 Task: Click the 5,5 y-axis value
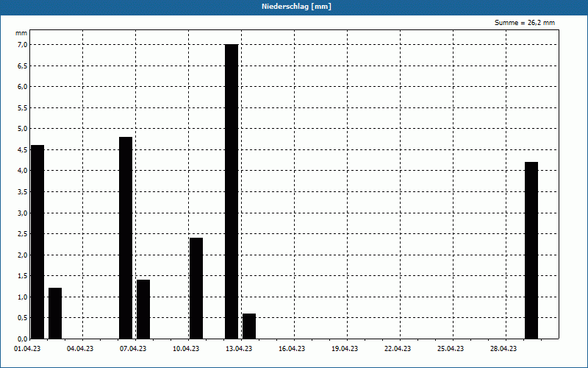click(22, 107)
